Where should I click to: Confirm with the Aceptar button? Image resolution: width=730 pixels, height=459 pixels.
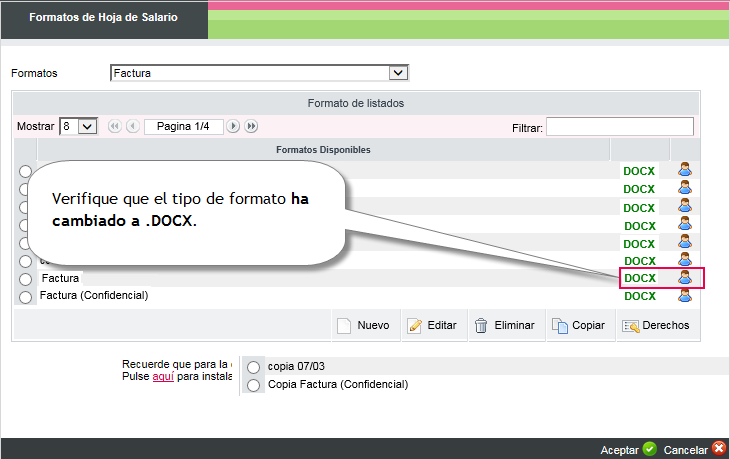pyautogui.click(x=629, y=450)
